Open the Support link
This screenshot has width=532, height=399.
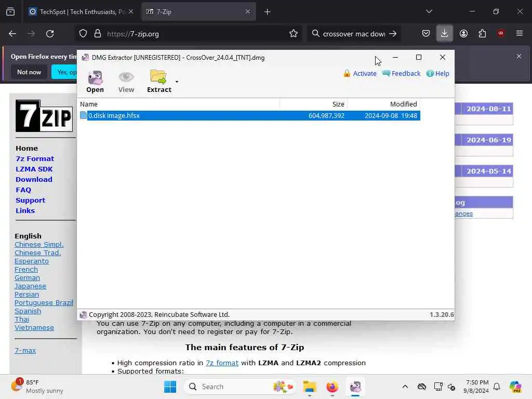coord(30,200)
